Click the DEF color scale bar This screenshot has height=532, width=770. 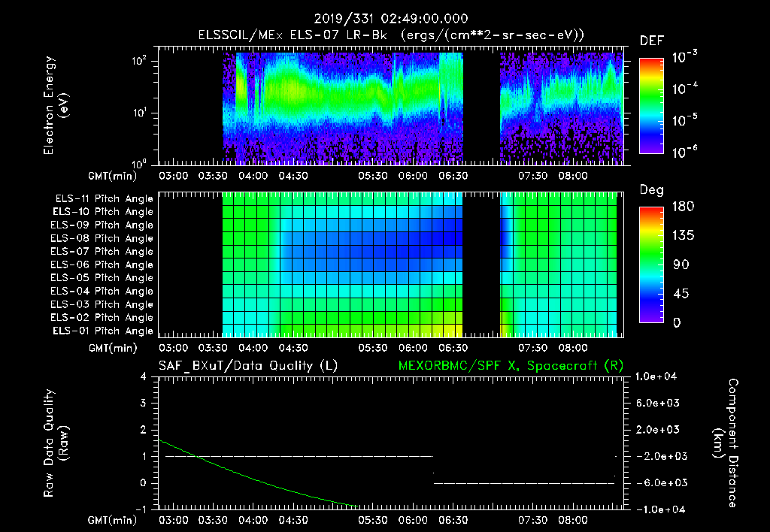click(x=651, y=106)
